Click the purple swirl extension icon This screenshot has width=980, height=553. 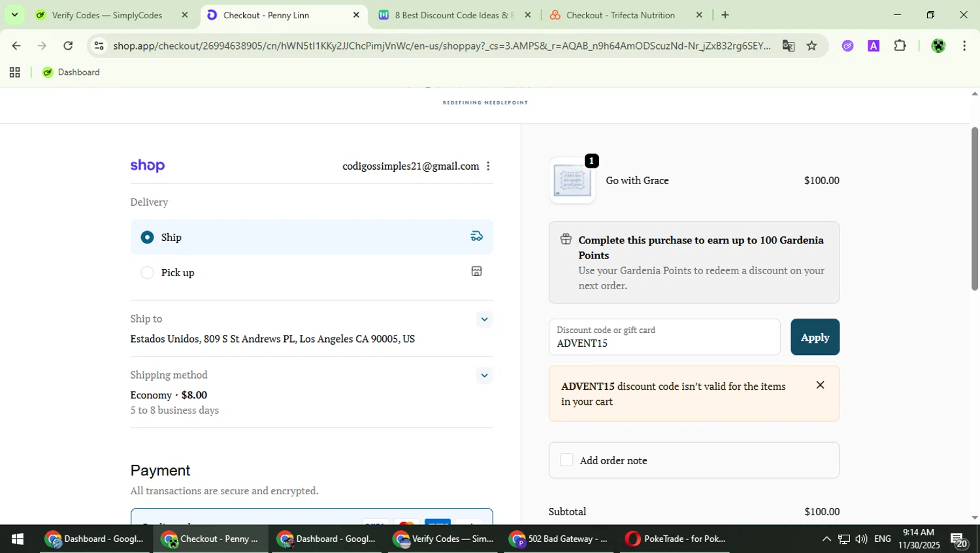click(x=847, y=46)
